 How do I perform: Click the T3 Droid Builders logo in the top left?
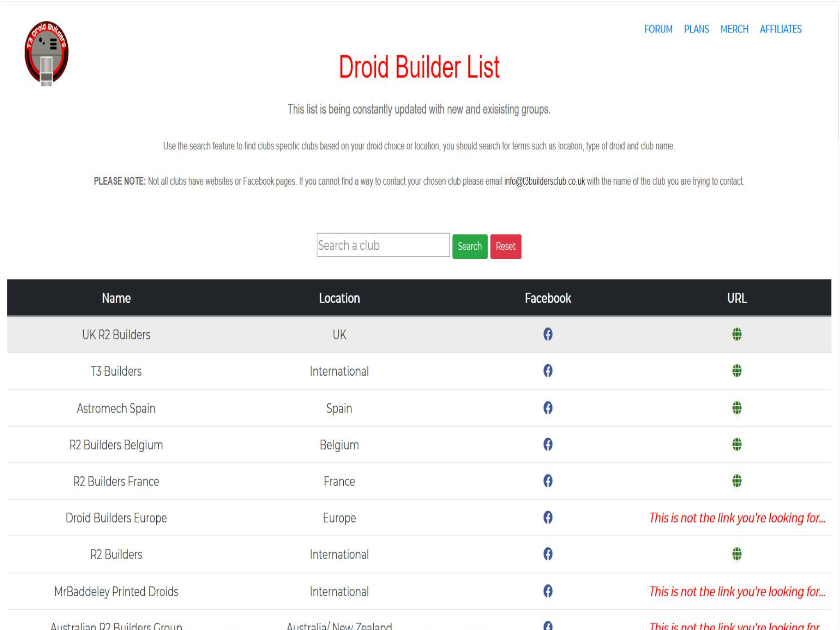coord(46,53)
